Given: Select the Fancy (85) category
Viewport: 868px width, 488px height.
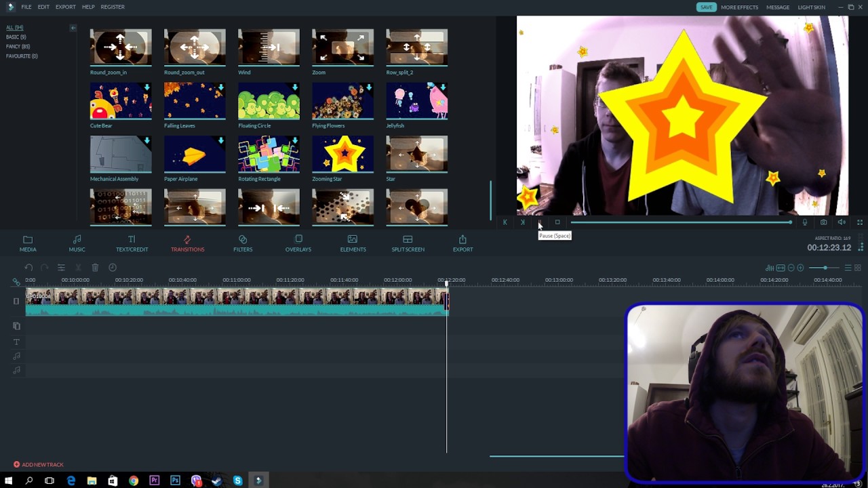Looking at the screenshot, I should 18,47.
